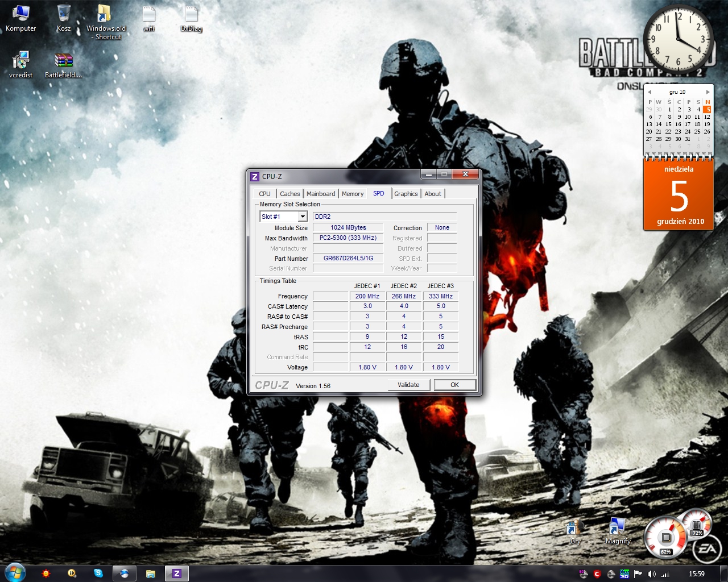Switch to the Memory tab

point(353,194)
